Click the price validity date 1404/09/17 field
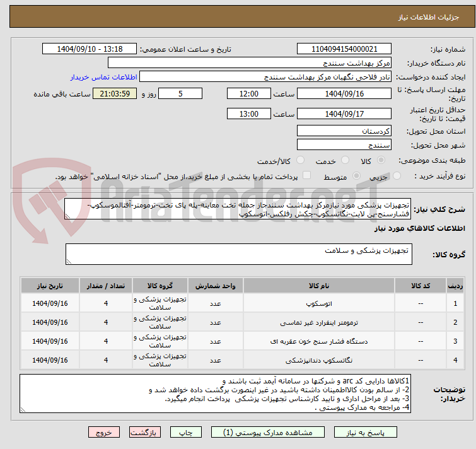This screenshot has height=449, width=476. tap(344, 114)
